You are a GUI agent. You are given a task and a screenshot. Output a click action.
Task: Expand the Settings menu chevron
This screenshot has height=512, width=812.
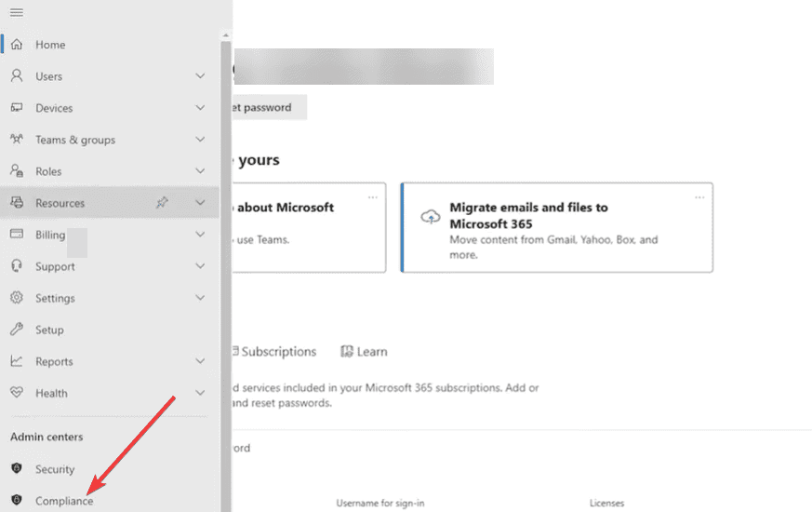pyautogui.click(x=200, y=298)
